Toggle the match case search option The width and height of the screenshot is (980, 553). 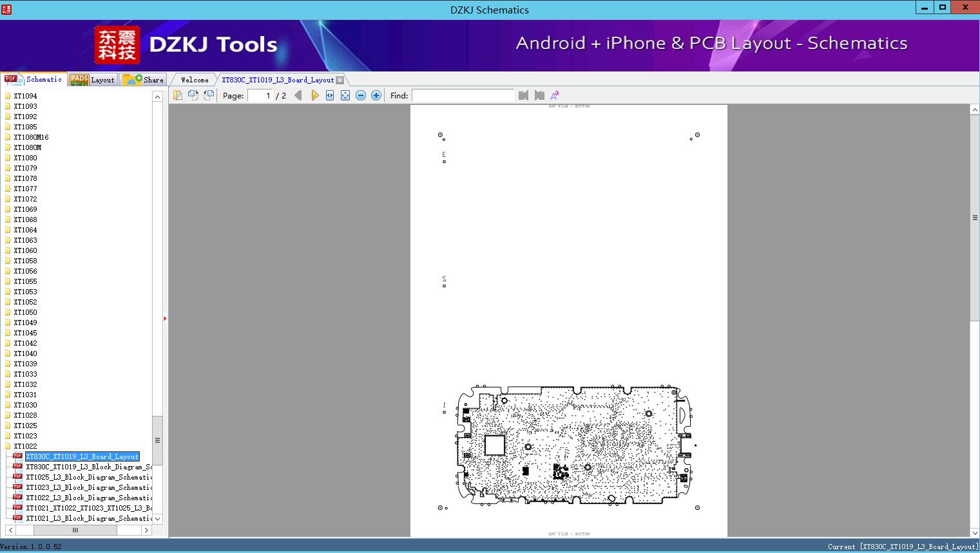[554, 95]
